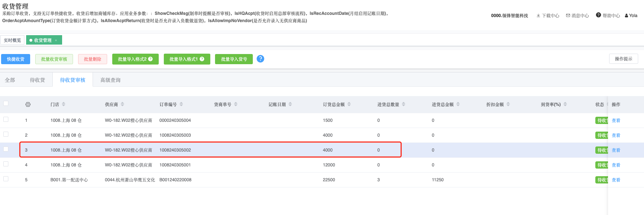Switch to 待收货 filter tab

37,80
